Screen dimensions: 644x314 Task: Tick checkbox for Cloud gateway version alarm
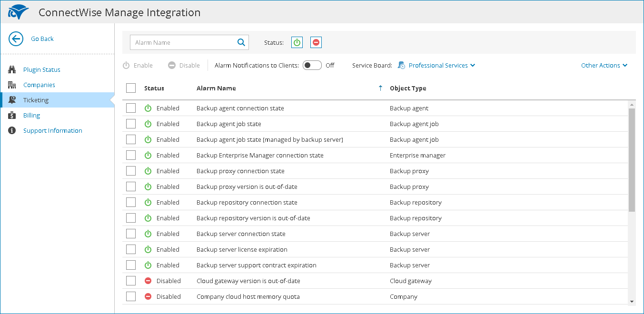coord(131,281)
